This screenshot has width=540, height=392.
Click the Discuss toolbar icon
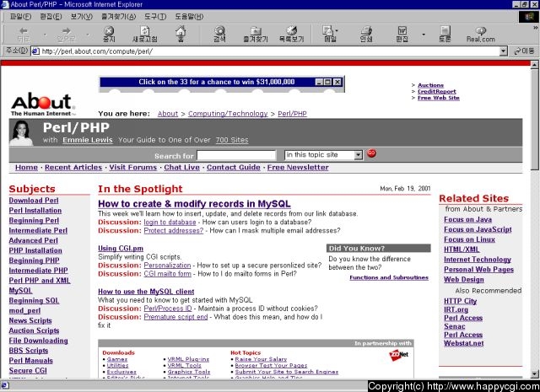point(445,31)
